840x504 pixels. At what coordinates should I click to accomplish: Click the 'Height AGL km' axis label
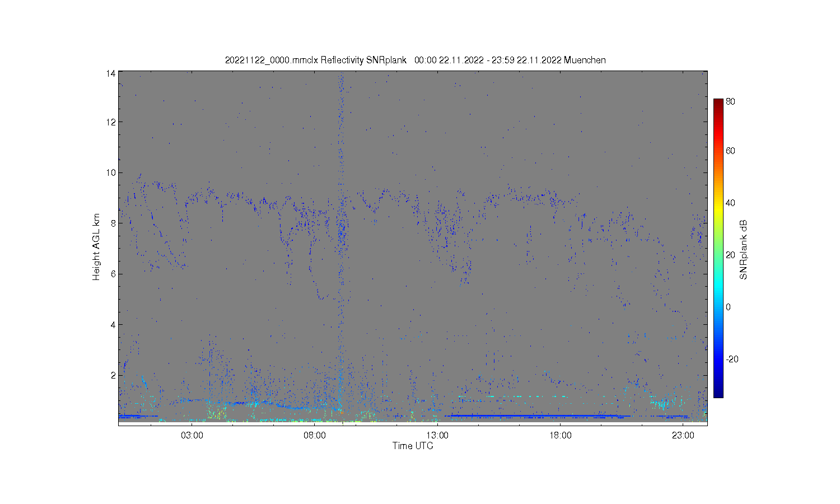point(96,247)
